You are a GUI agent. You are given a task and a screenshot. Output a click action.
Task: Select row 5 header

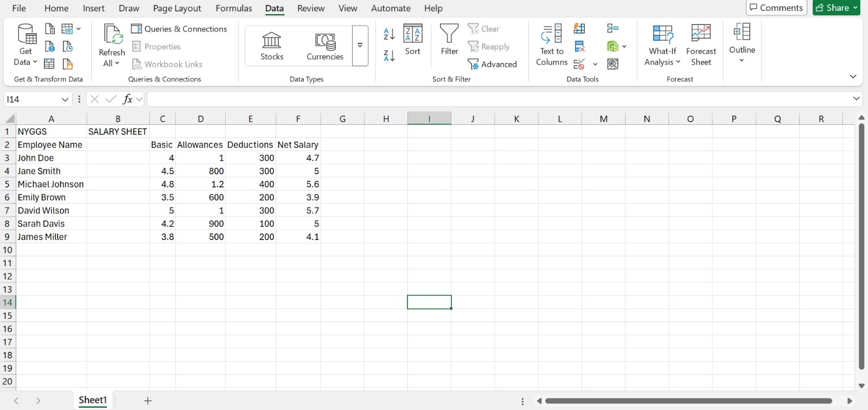coord(8,184)
